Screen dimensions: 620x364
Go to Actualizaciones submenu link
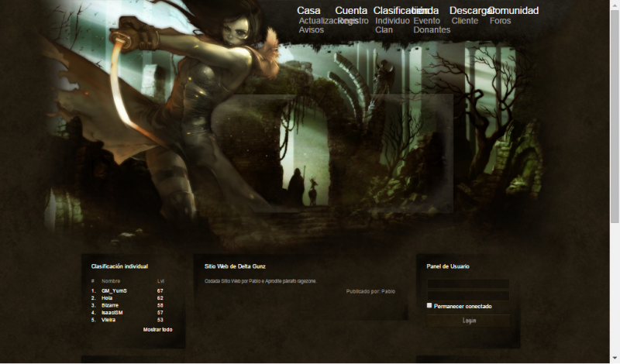328,21
